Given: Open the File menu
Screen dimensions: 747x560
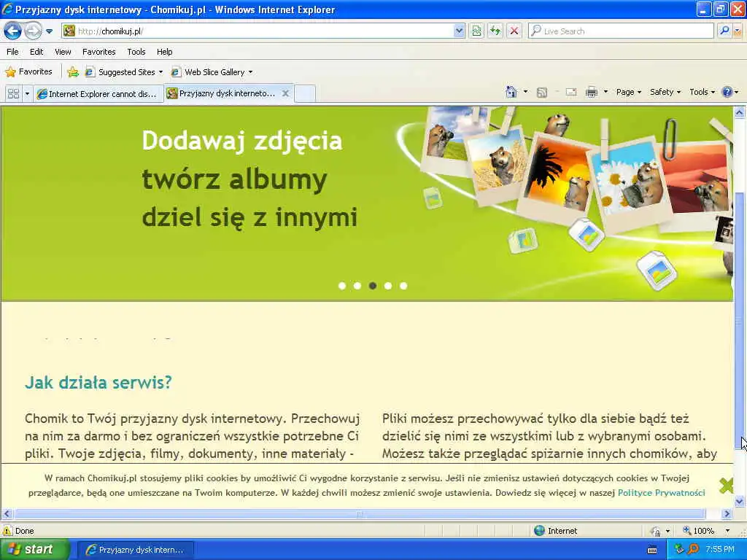Looking at the screenshot, I should coord(13,52).
